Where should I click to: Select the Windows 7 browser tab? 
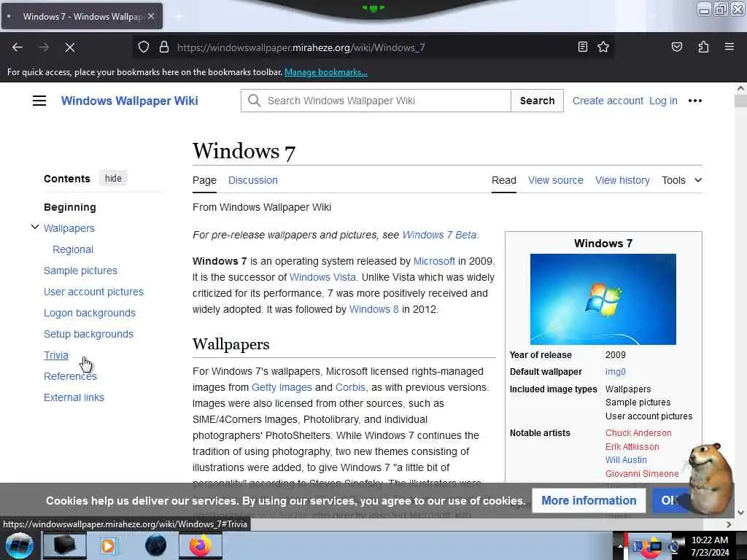point(82,16)
